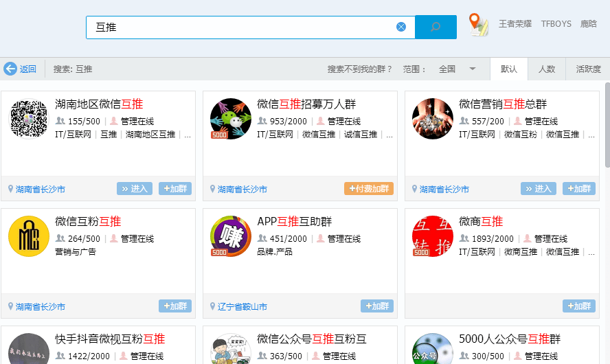Image resolution: width=610 pixels, height=364 pixels.
Task: Open the 快手抖音微视互粉互推 avatar
Action: (x=29, y=349)
